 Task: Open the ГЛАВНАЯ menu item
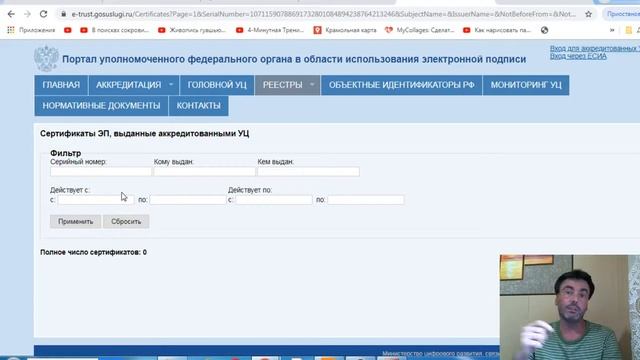pyautogui.click(x=61, y=85)
